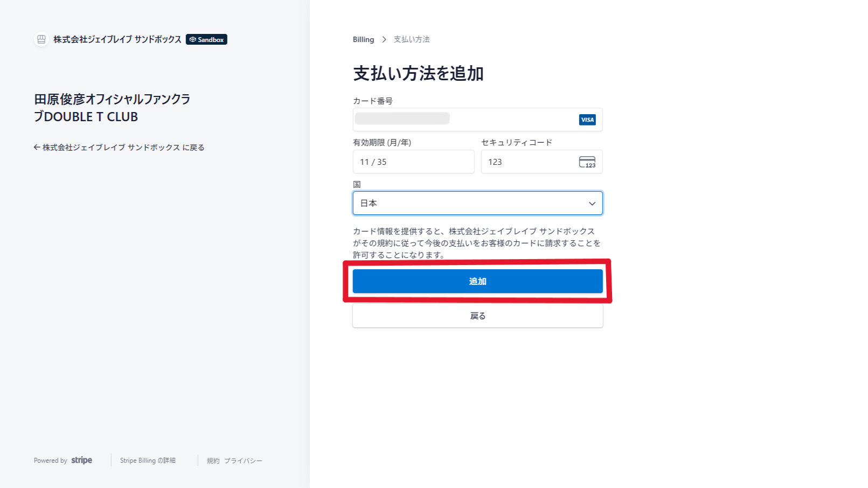
Task: Select the 支払い方法 breadcrumb item
Action: pos(412,39)
